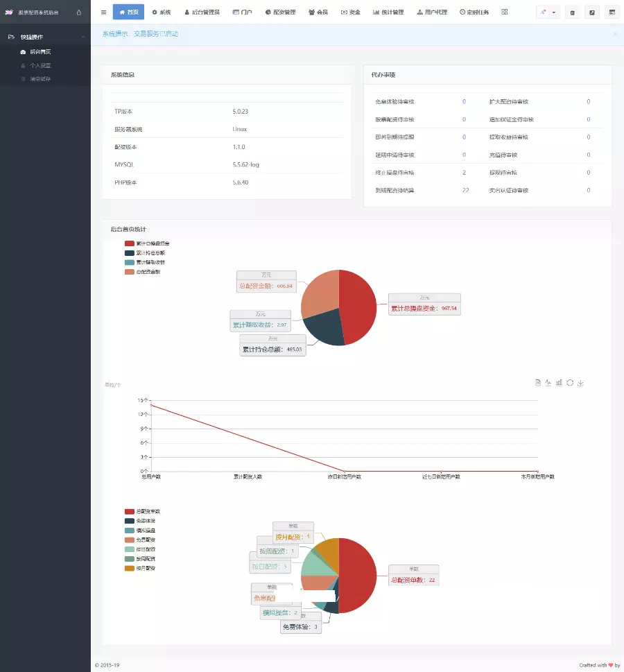Click the grid icon after 定时任务

point(504,12)
